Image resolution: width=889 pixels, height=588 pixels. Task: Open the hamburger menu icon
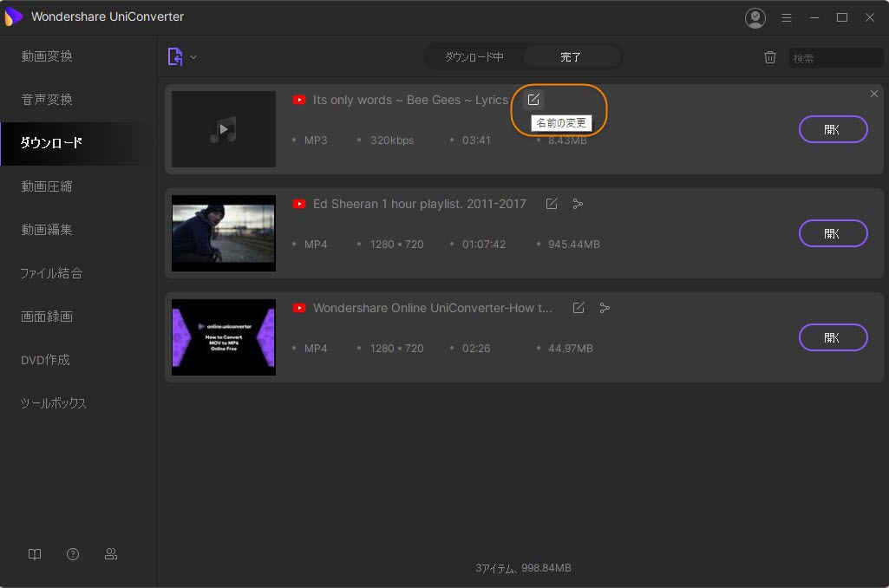787,17
